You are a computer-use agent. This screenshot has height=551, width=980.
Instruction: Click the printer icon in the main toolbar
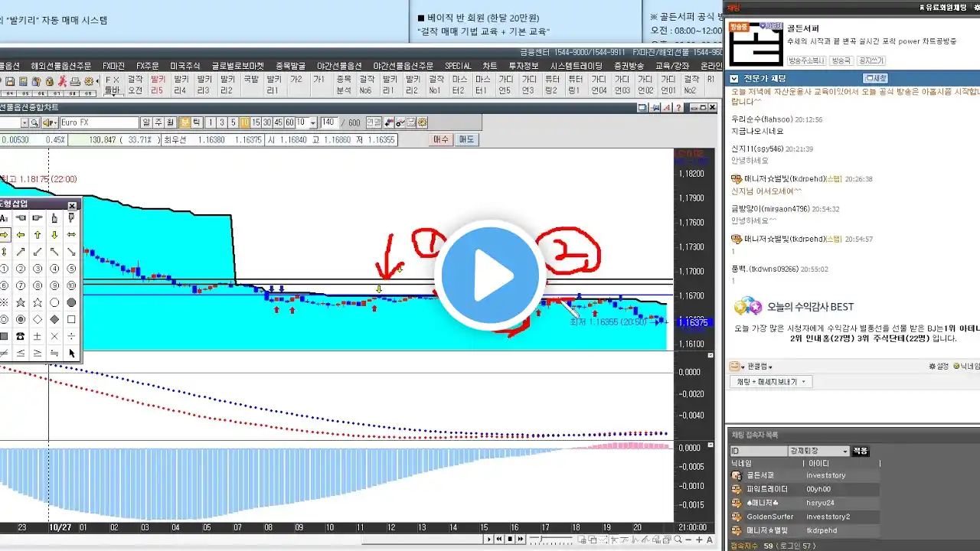(76, 80)
